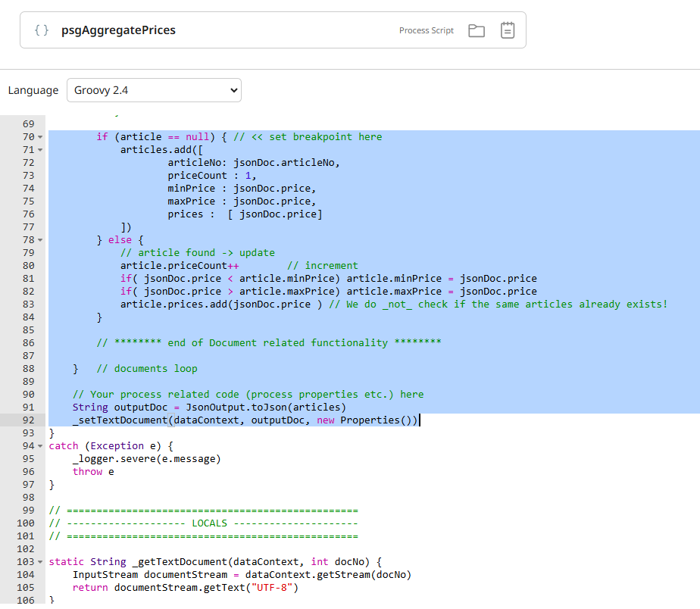Click 'article.prices.add(jsonDoc.price )' call
This screenshot has width=700, height=609.
tap(221, 304)
